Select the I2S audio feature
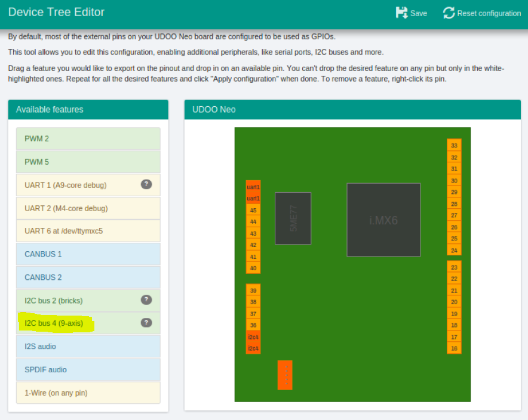Image resolution: width=528 pixels, height=420 pixels. [x=88, y=347]
